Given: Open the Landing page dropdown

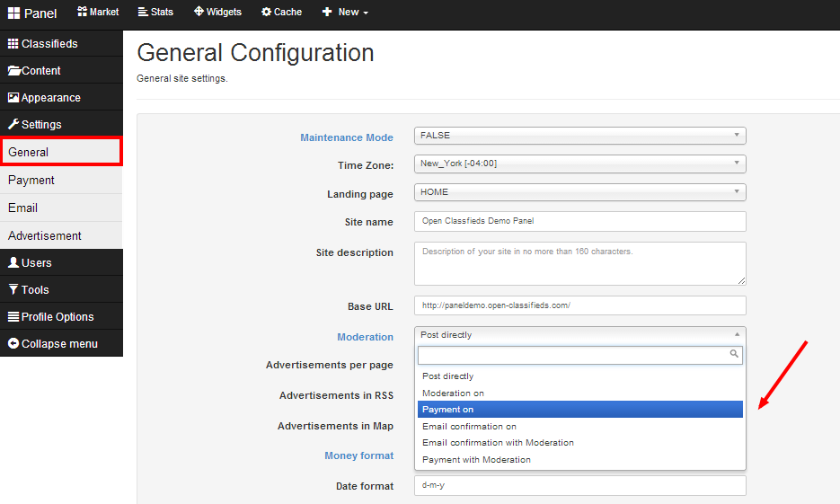Looking at the screenshot, I should (579, 192).
